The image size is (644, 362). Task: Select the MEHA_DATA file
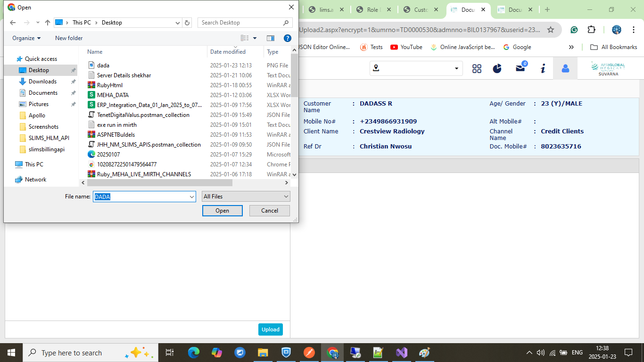[x=113, y=95]
